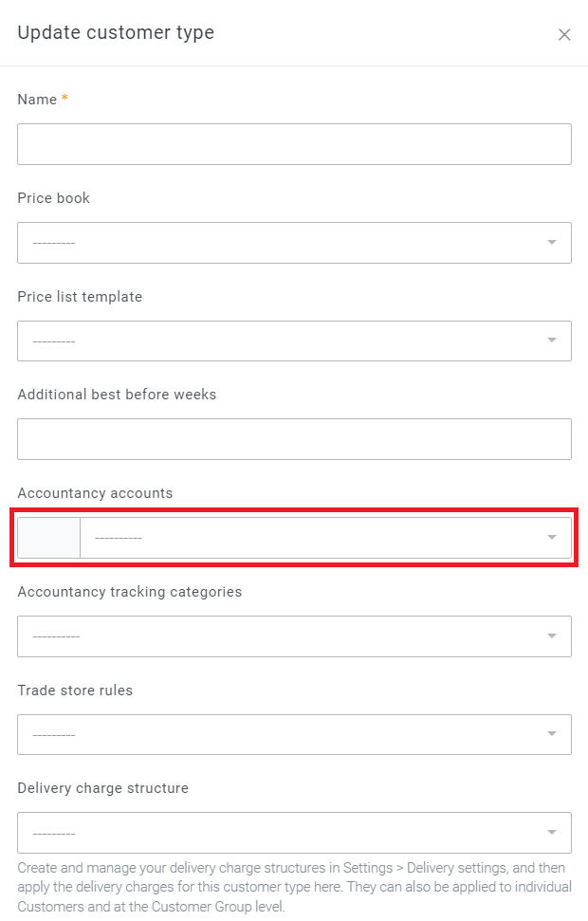Image resolution: width=588 pixels, height=921 pixels.
Task: Open the Accountancy accounts dropdown
Action: [313, 538]
